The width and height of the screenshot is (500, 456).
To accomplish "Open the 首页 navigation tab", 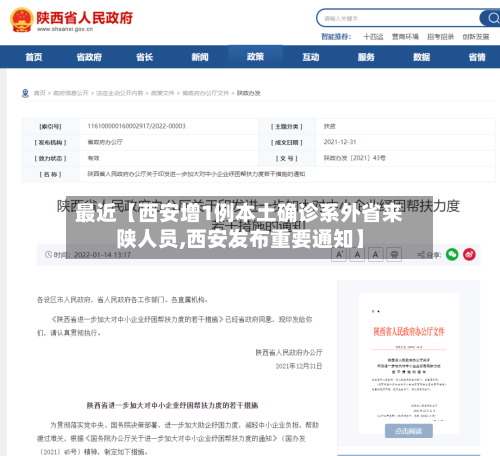I will (x=34, y=57).
